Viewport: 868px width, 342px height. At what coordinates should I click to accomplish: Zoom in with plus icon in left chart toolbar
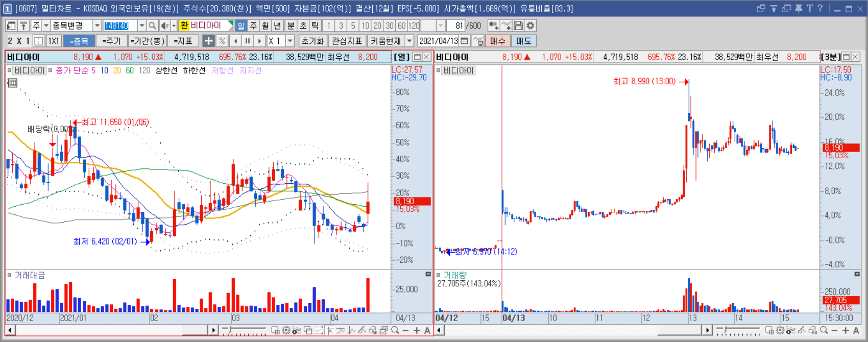[x=417, y=331]
